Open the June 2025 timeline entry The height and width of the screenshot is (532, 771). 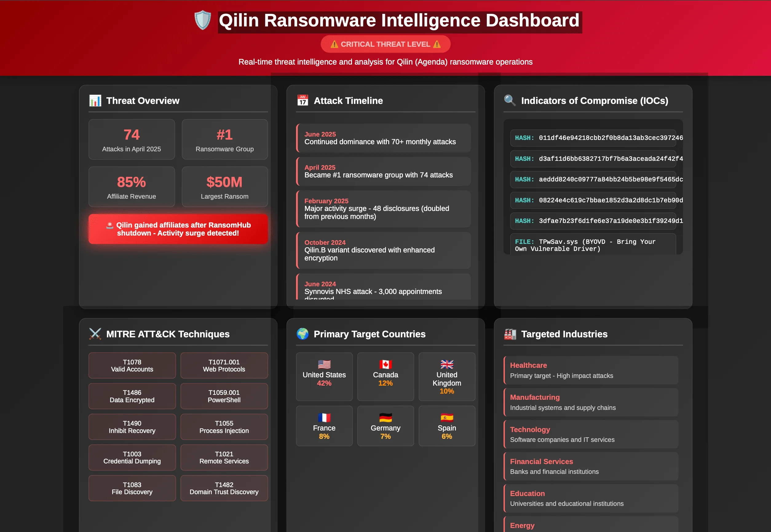383,138
